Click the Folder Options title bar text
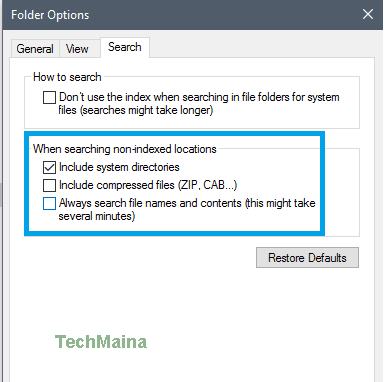This screenshot has width=386, height=382. (50, 15)
